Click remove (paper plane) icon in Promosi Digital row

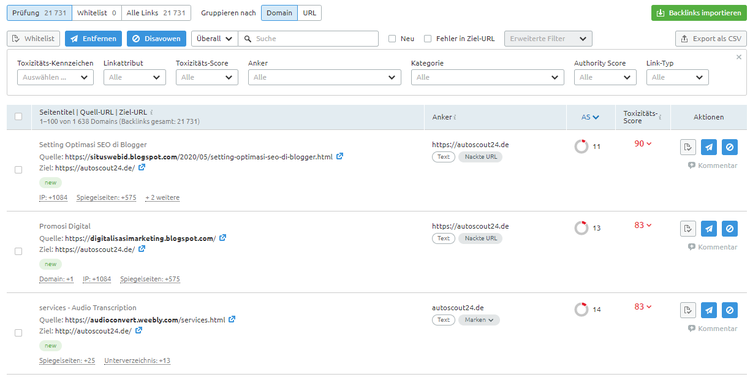709,229
